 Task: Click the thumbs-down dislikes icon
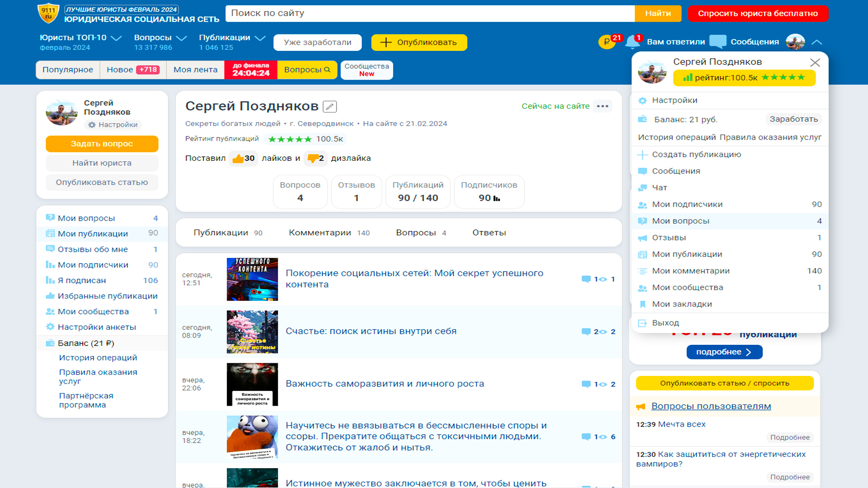click(312, 158)
